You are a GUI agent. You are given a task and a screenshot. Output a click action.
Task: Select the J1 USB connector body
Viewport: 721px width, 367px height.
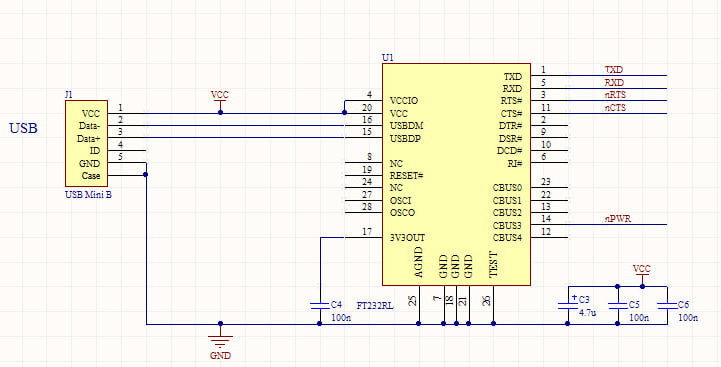pos(86,143)
